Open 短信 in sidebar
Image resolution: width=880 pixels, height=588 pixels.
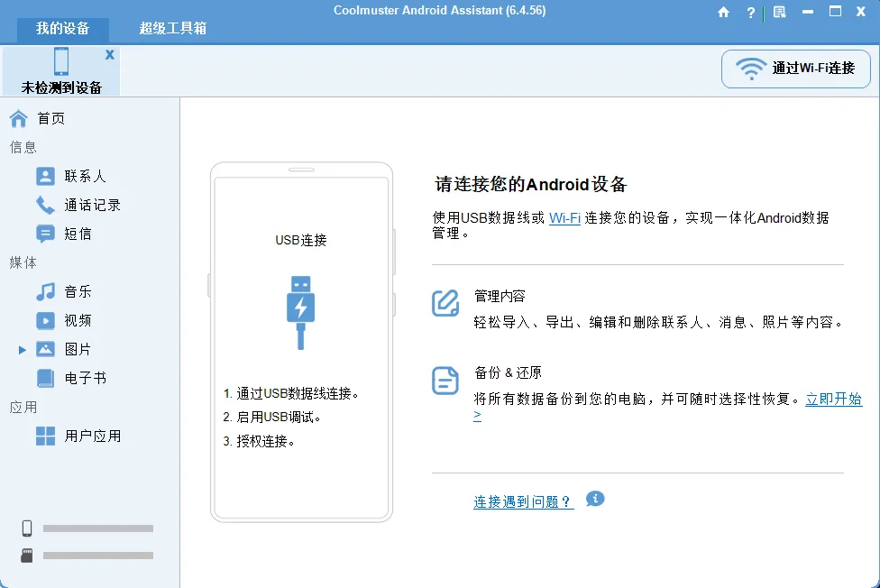pyautogui.click(x=78, y=234)
